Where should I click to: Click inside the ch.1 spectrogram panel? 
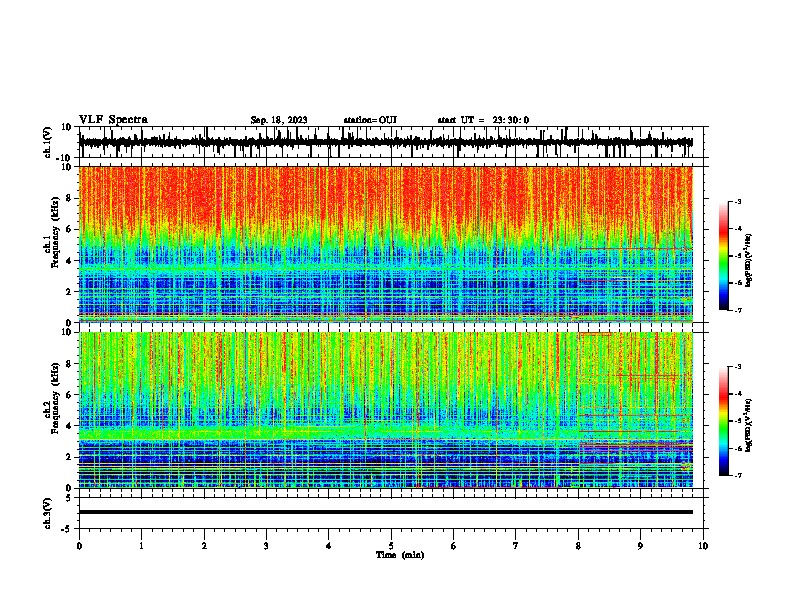point(386,244)
